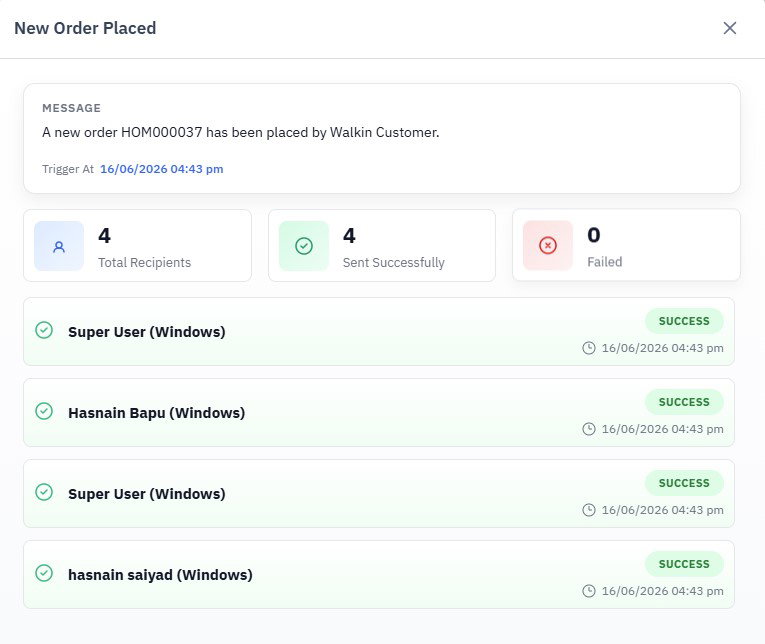The image size is (765, 644).
Task: Click the Failed red cross icon
Action: tap(548, 245)
